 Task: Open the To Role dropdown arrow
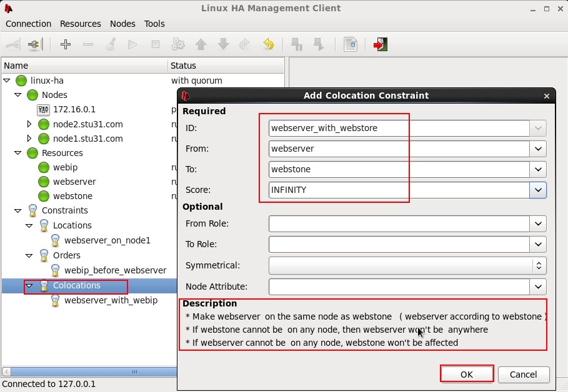[538, 244]
